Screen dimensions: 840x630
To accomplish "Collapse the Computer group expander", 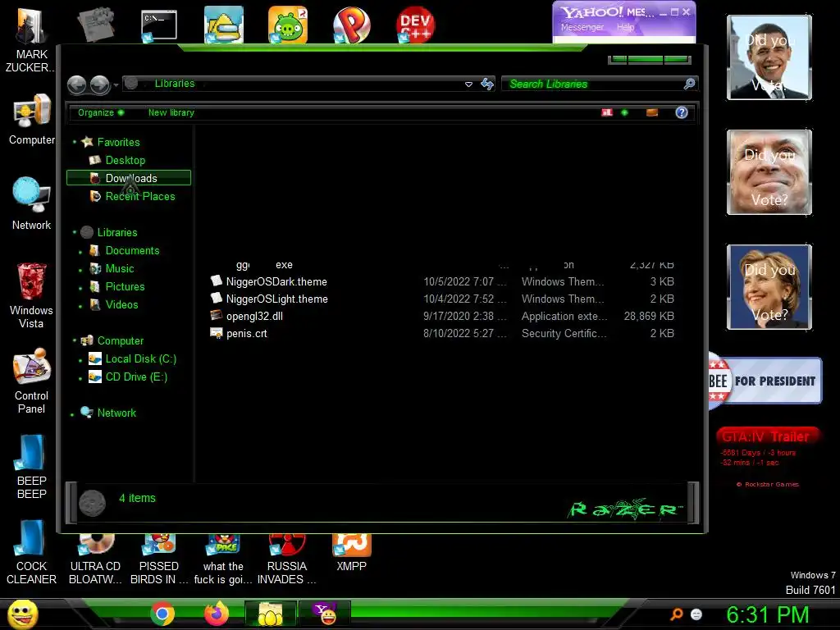I will pos(75,340).
